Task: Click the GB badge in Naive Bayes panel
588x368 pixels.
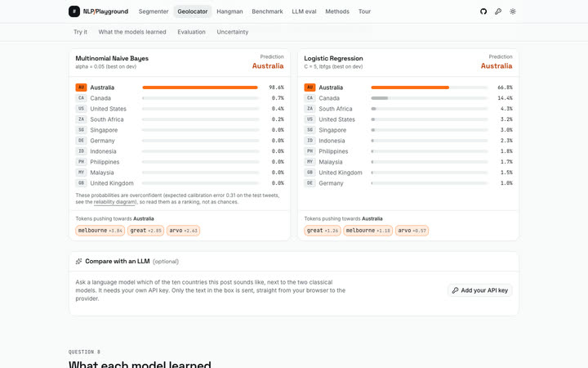Action: (81, 183)
